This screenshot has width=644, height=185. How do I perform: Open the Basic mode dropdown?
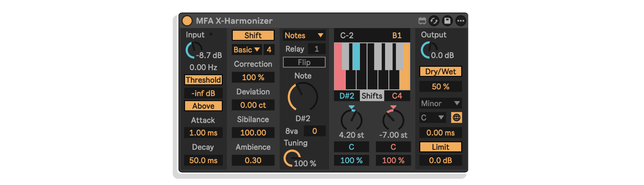pos(247,50)
